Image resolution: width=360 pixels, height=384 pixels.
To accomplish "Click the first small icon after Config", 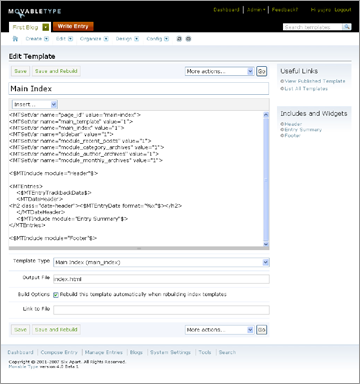I will pos(179,39).
